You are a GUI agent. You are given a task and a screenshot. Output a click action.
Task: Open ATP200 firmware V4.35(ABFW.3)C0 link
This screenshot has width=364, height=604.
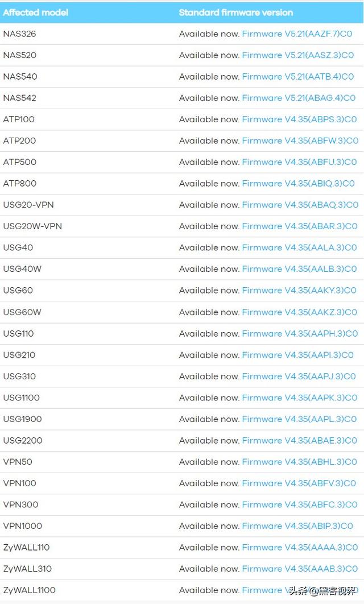point(300,140)
